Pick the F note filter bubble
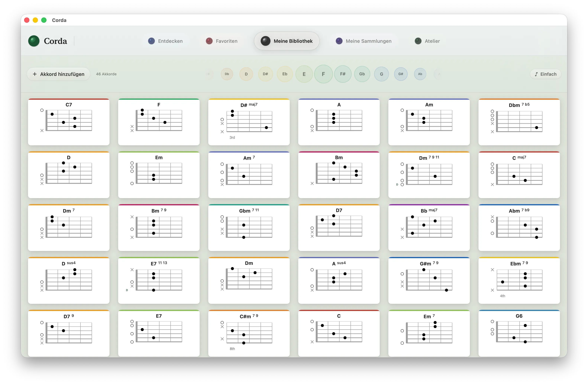 (x=323, y=74)
